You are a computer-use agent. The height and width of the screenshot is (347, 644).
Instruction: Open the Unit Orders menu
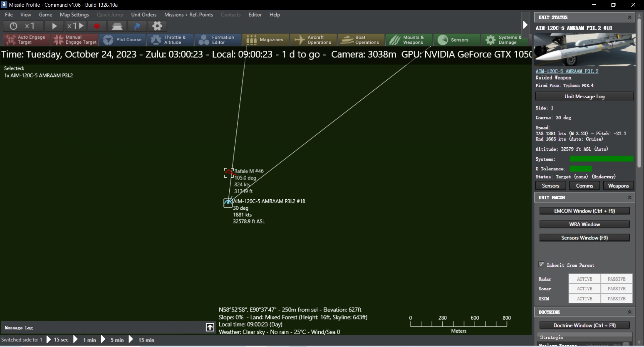point(144,15)
